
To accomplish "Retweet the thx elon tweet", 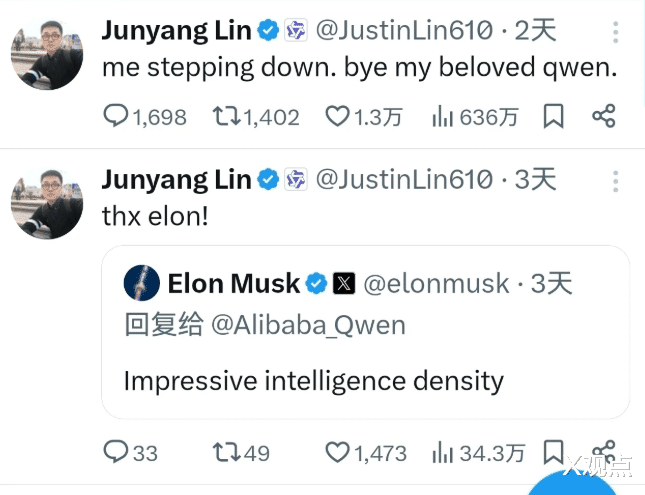I will 226,452.
